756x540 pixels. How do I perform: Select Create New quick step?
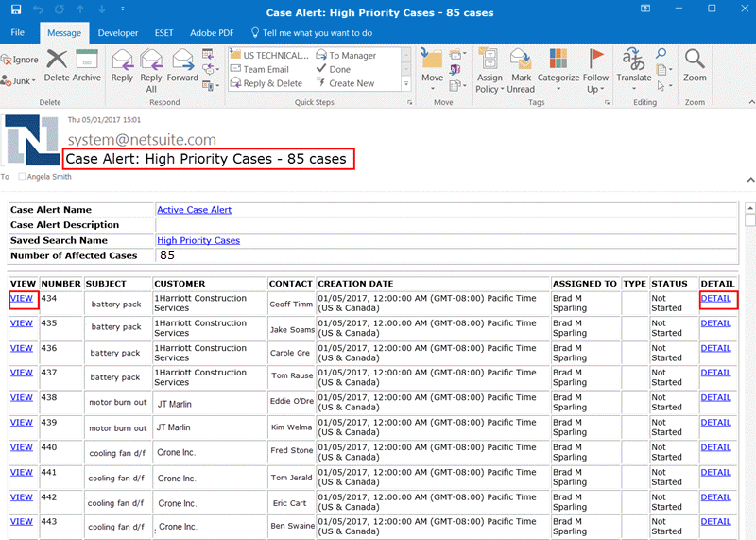tap(345, 83)
